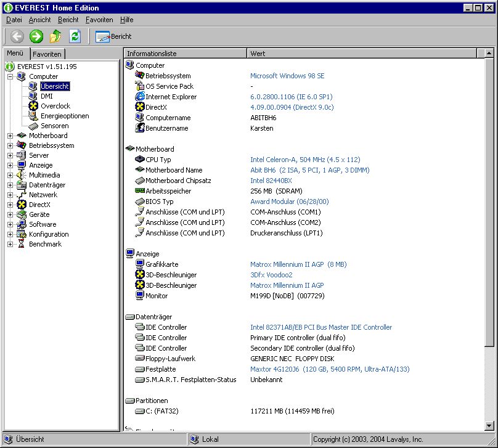Open the Award Modular BIOS link
This screenshot has width=498, height=448.
tap(289, 202)
